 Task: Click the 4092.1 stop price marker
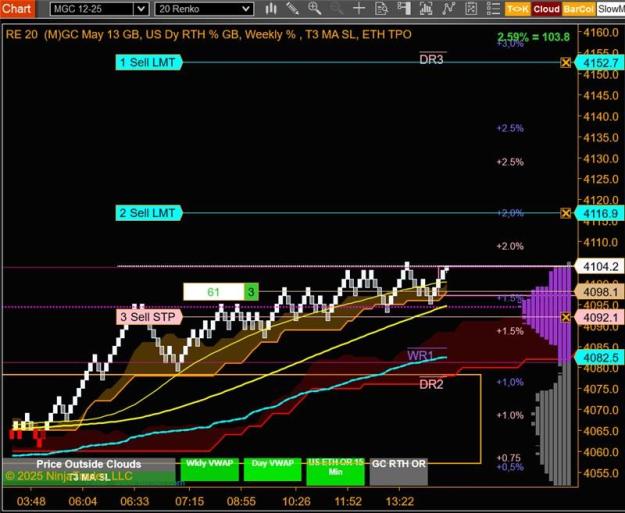pos(599,317)
